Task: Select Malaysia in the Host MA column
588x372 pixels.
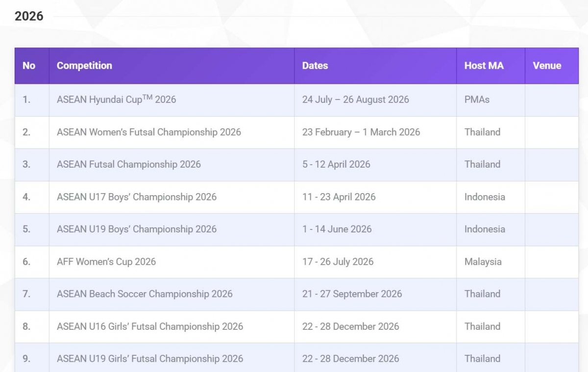Action: (x=483, y=262)
